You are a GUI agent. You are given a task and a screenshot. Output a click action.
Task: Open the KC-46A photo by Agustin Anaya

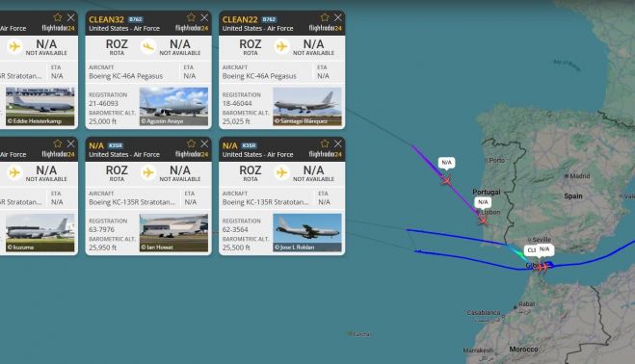[173, 106]
